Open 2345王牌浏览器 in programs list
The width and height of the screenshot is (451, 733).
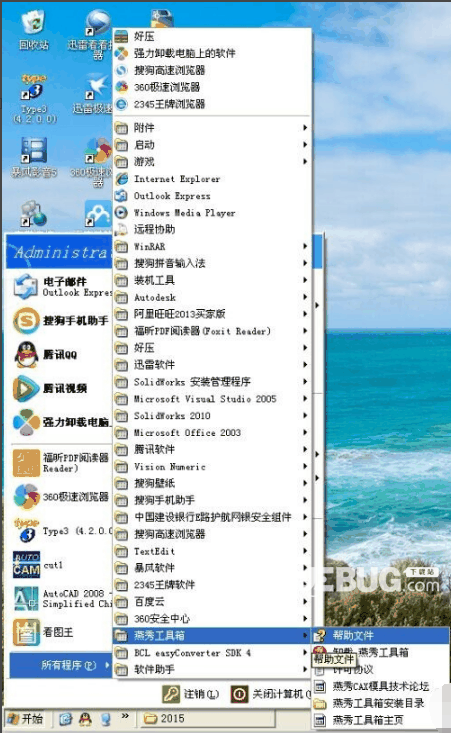(x=213, y=104)
